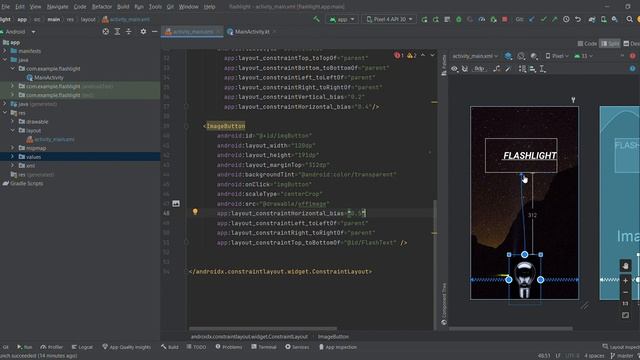Open the API 33 version dropdown

pyautogui.click(x=583, y=56)
